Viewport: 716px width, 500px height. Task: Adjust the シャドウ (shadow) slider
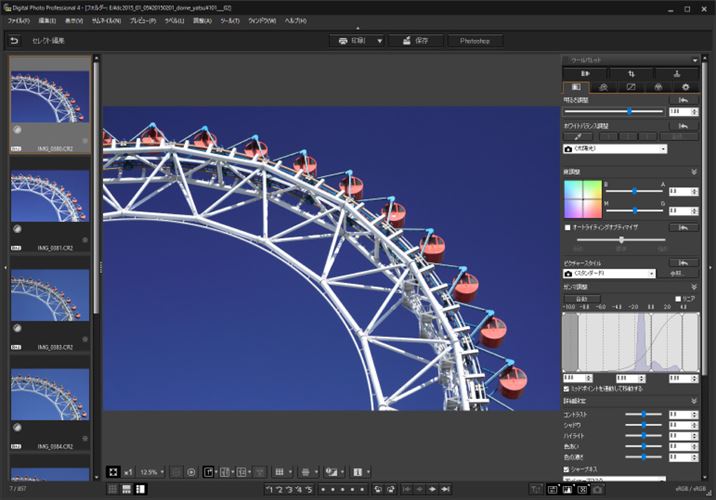(643, 425)
